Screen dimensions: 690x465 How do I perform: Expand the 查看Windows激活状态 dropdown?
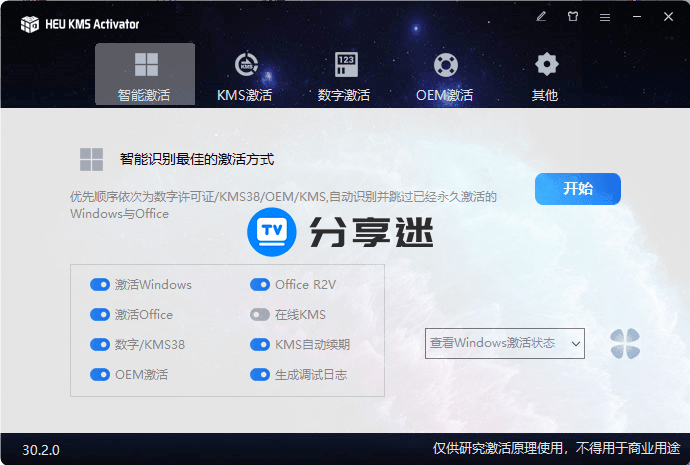[x=505, y=343]
